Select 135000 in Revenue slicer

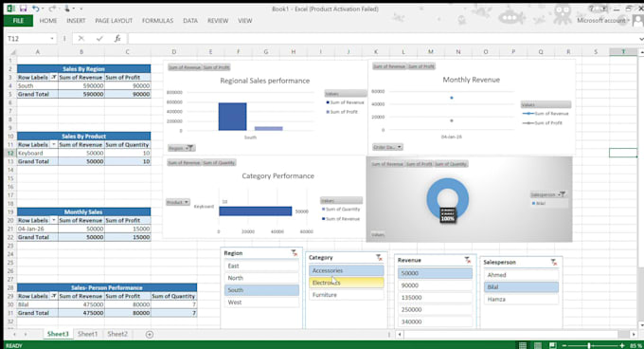pyautogui.click(x=435, y=297)
